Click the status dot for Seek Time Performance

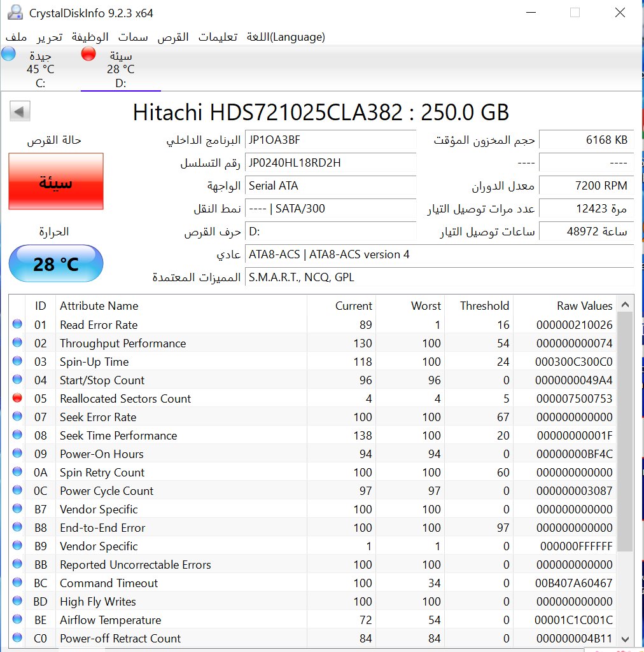(x=17, y=434)
